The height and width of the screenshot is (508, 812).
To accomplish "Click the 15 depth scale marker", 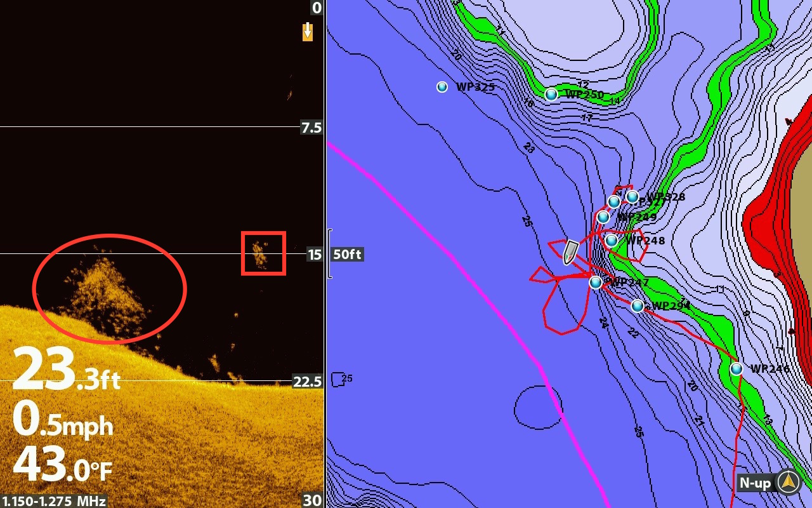I will pyautogui.click(x=315, y=255).
